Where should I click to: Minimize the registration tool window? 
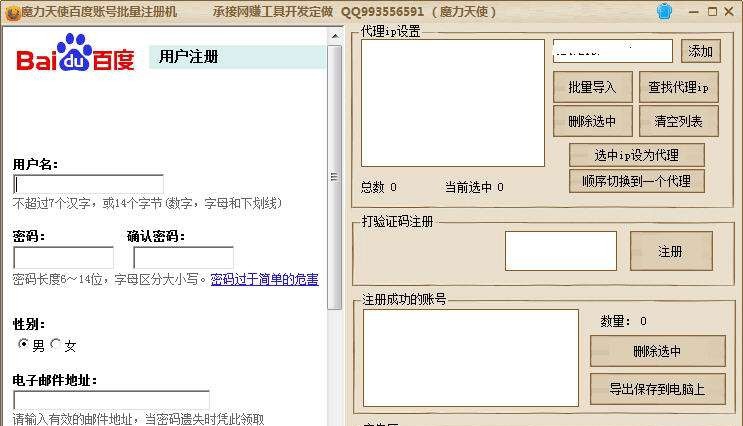click(x=693, y=12)
